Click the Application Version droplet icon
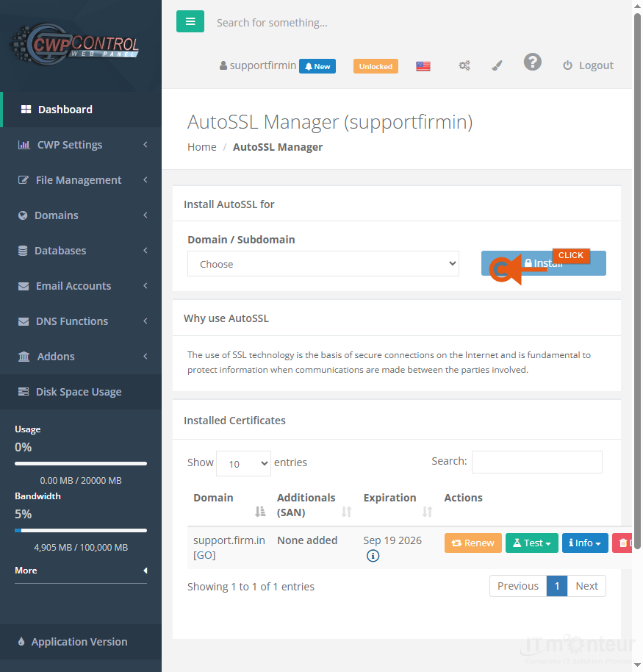The height and width of the screenshot is (672, 643). click(x=21, y=642)
